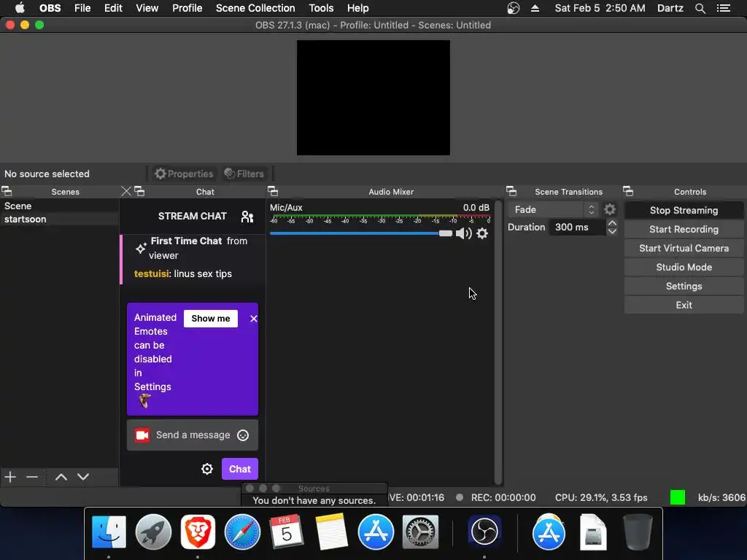Open the Fade transition dropdown
This screenshot has height=560, width=747.
(553, 209)
